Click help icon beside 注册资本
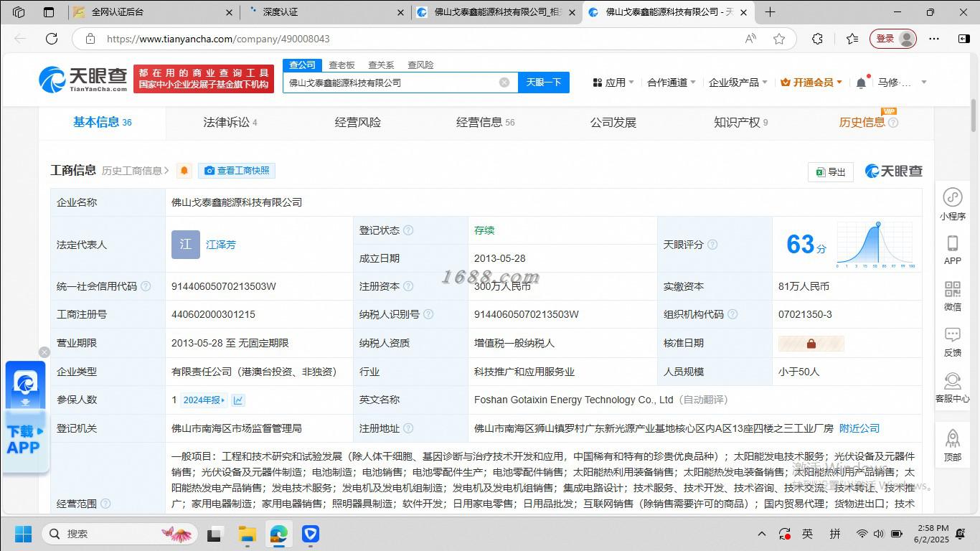The image size is (980, 551). click(x=408, y=286)
